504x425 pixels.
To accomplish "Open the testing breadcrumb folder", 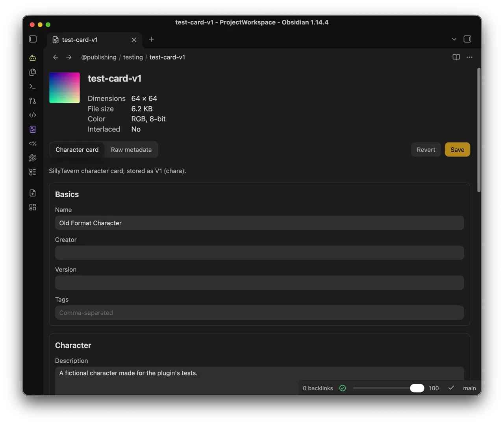I will point(133,57).
